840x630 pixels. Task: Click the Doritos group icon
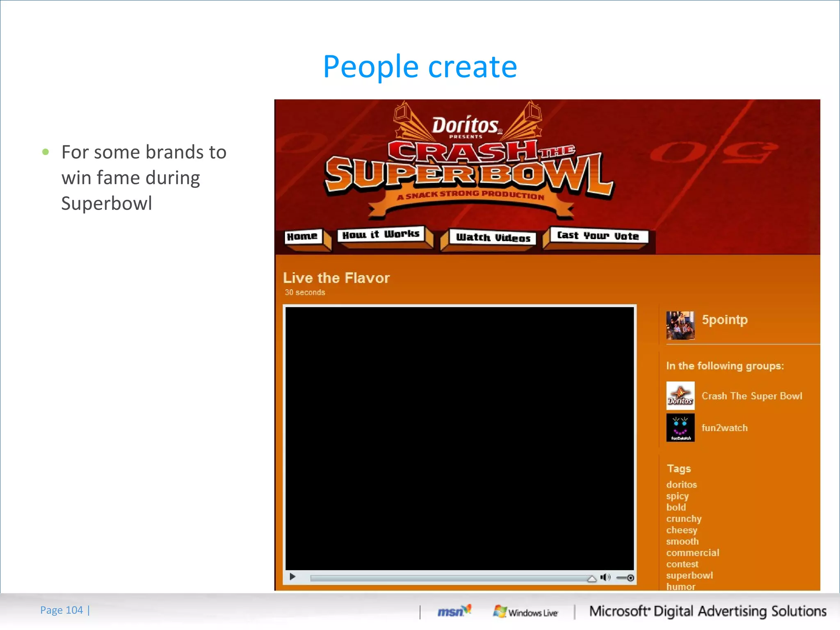click(x=680, y=396)
